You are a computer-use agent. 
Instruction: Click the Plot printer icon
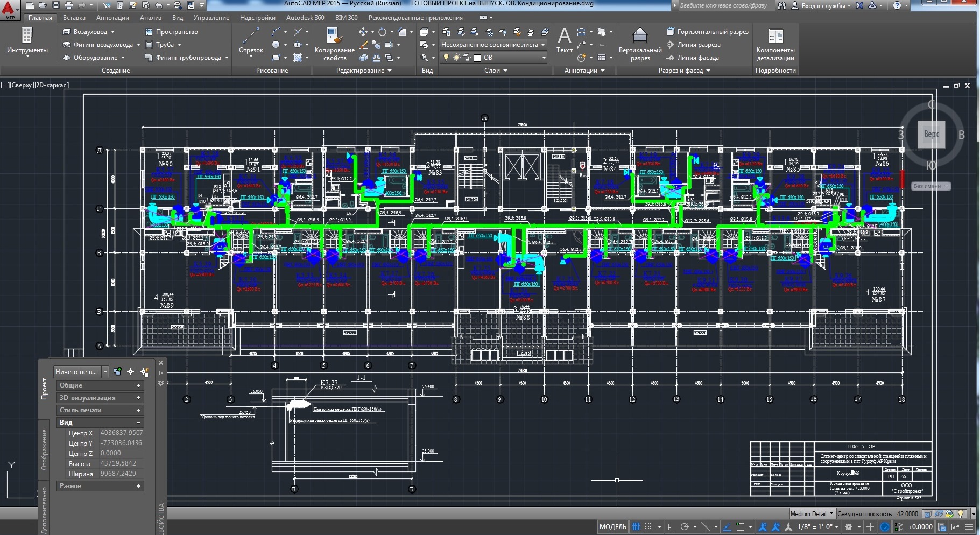click(x=69, y=5)
